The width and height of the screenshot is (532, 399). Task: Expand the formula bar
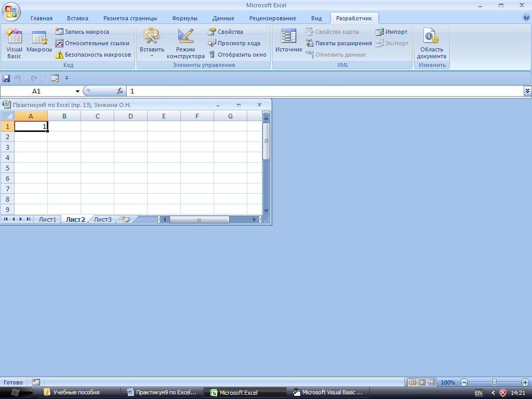527,90
